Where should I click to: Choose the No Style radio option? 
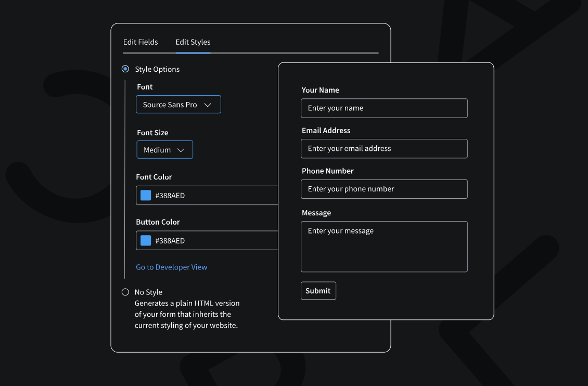click(x=125, y=292)
